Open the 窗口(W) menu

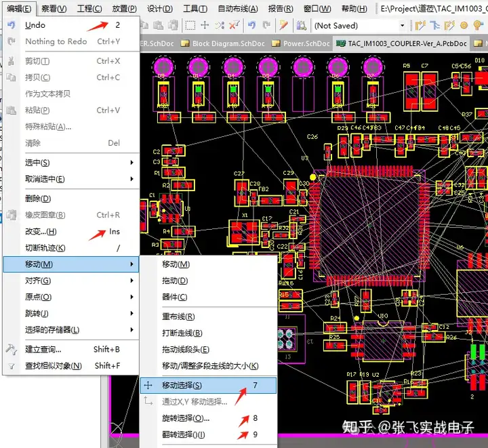[x=317, y=8]
